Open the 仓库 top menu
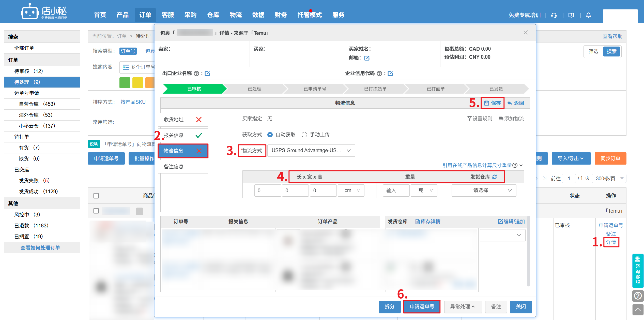The height and width of the screenshot is (320, 644). click(213, 15)
